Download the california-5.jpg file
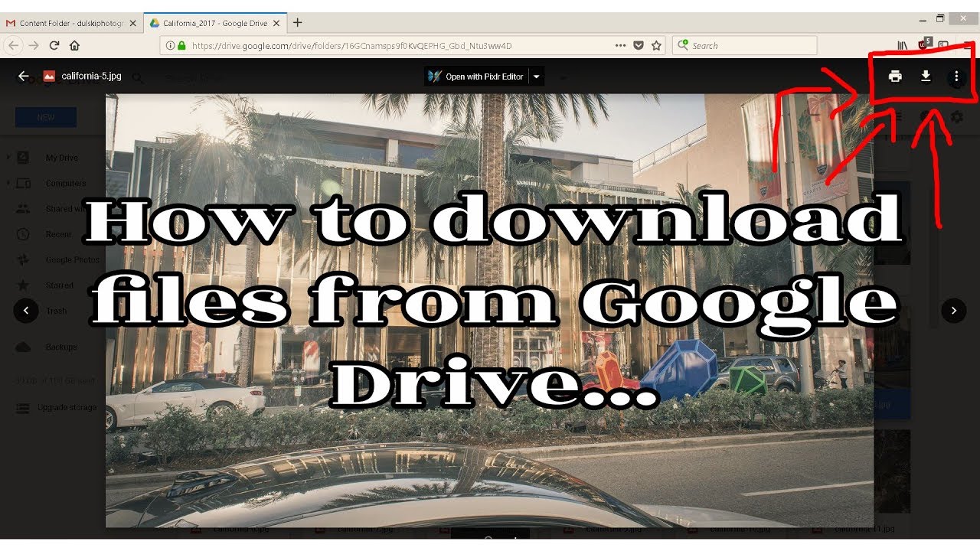 tap(926, 76)
